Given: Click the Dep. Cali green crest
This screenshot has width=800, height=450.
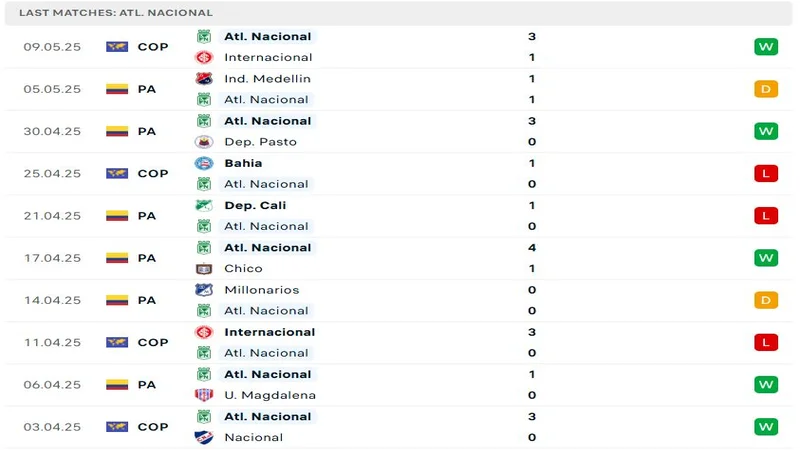Looking at the screenshot, I should (x=204, y=205).
